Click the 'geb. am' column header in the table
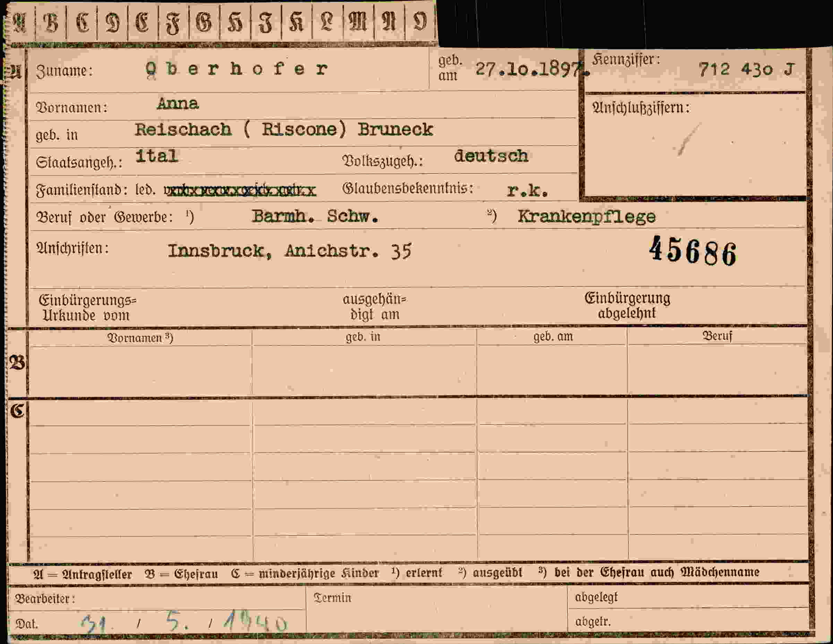833x644 pixels. (x=553, y=336)
